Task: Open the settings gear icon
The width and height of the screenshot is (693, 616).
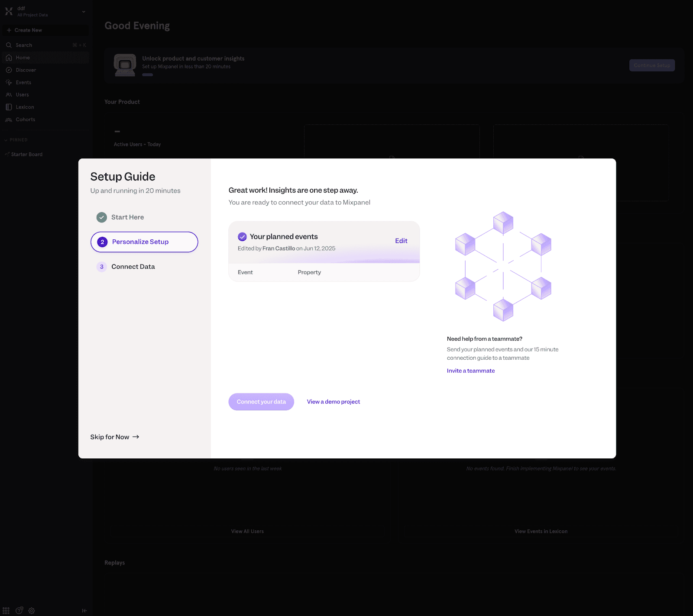Action: pos(32,611)
